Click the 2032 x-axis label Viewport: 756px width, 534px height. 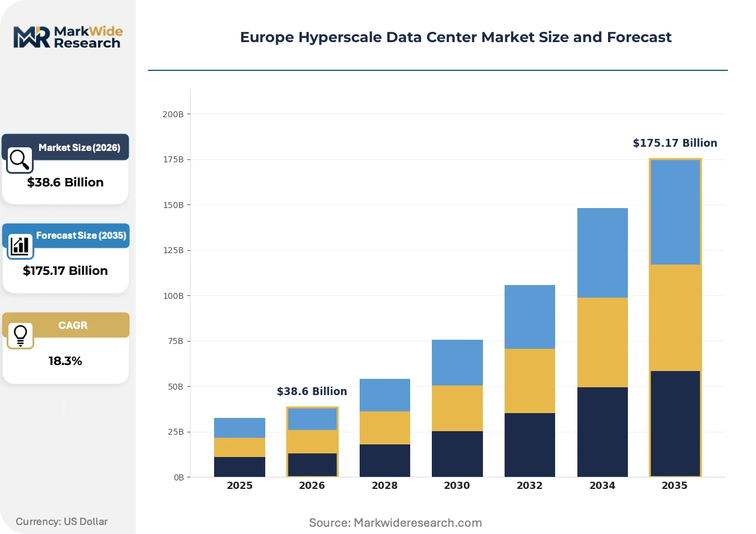530,485
